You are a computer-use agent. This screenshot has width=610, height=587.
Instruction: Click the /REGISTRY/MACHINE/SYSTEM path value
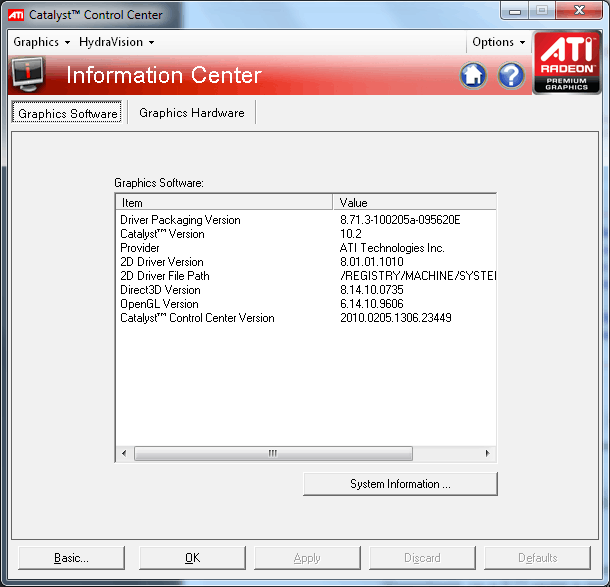click(x=418, y=276)
